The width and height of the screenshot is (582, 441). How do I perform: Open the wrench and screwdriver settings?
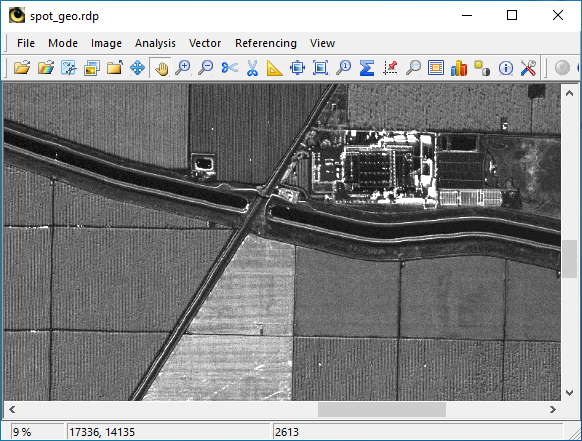528,68
